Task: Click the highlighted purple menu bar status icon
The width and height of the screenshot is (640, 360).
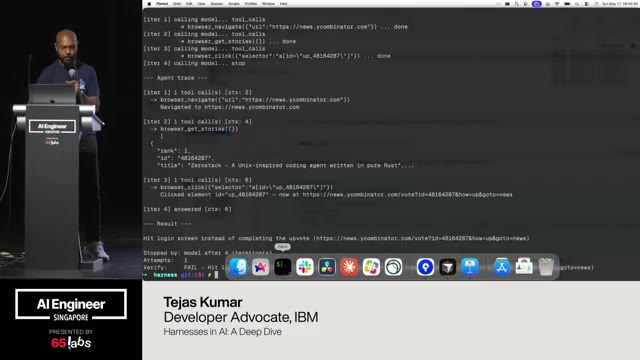Action: pos(537,4)
